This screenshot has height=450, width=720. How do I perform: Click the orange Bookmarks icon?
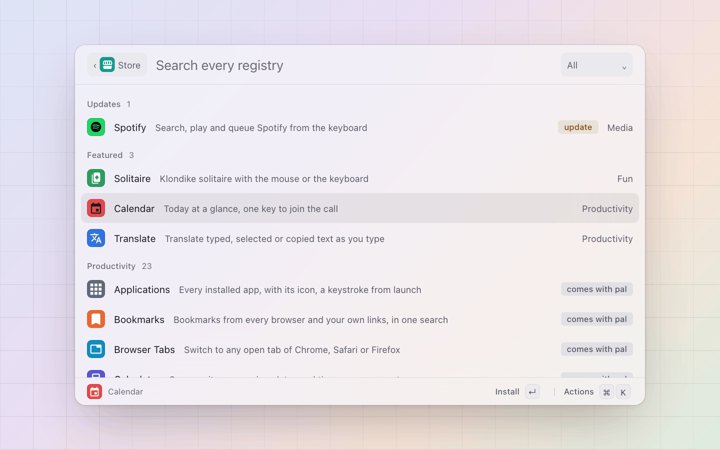(x=96, y=319)
